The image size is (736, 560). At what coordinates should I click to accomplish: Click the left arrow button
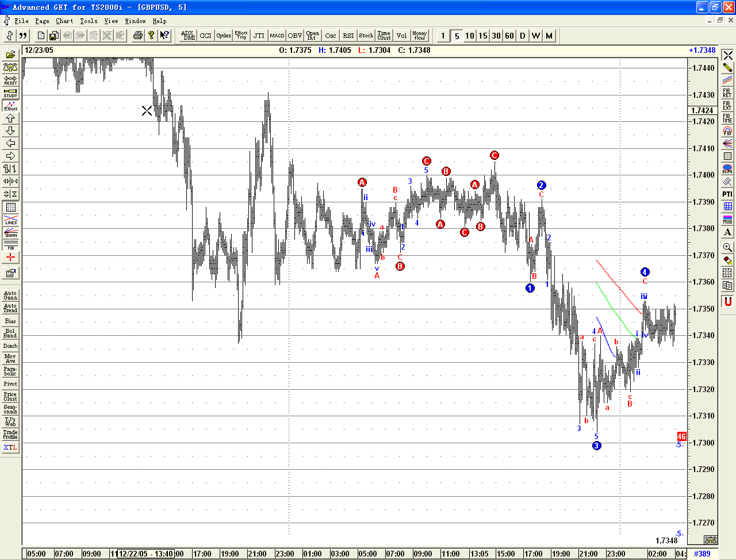click(x=10, y=144)
